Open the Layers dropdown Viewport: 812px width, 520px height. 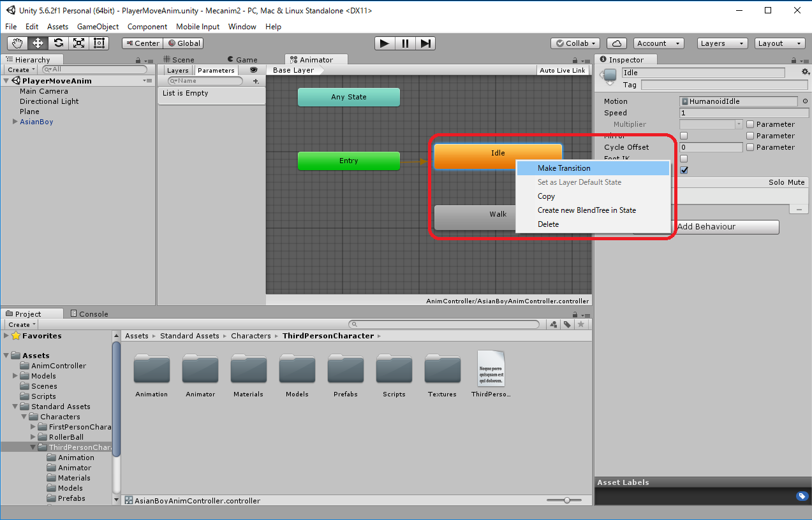pos(722,43)
